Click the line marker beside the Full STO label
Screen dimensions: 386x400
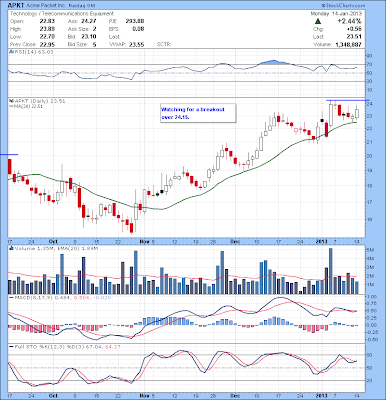11,347
